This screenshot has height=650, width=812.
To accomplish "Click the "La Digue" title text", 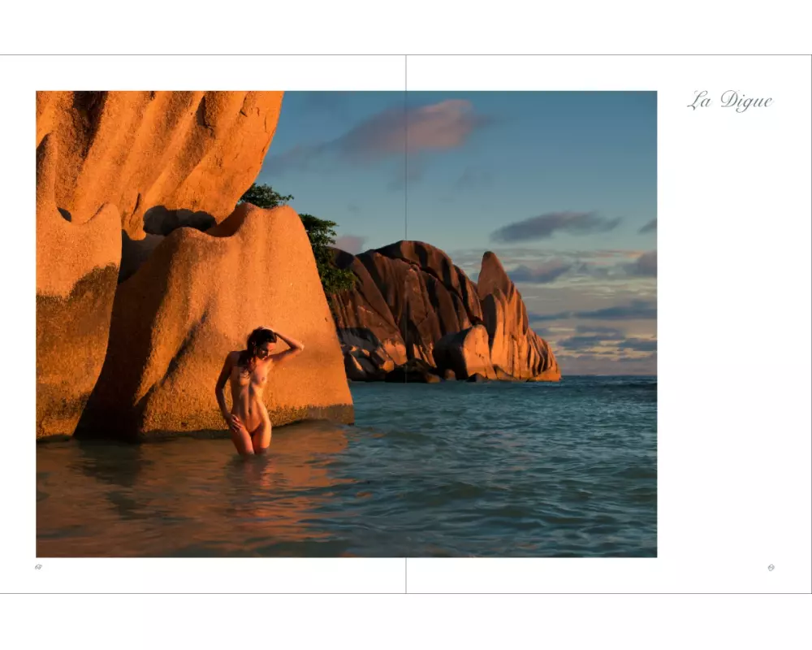I will click(x=729, y=101).
